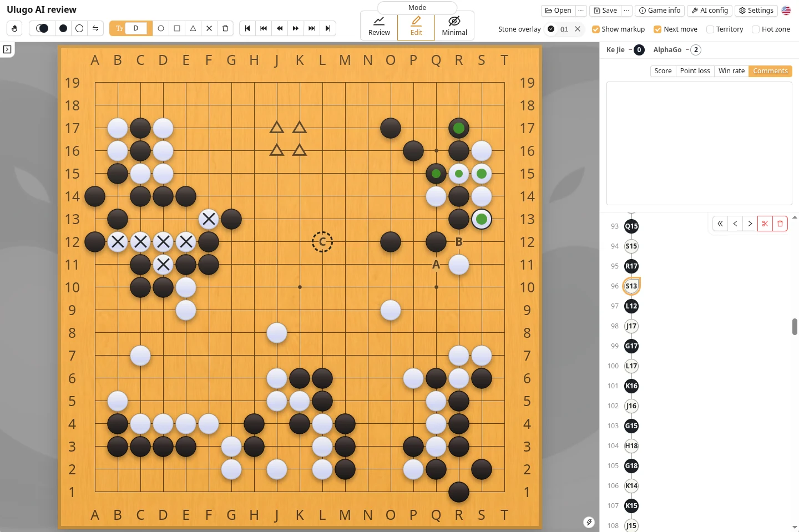Viewport: 799px width, 532px height.
Task: Expand the more options next to Save
Action: [x=626, y=11]
